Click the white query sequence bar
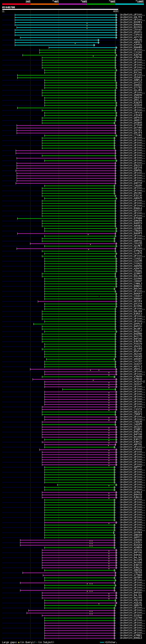The image size is (146, 644). pos(60,10)
